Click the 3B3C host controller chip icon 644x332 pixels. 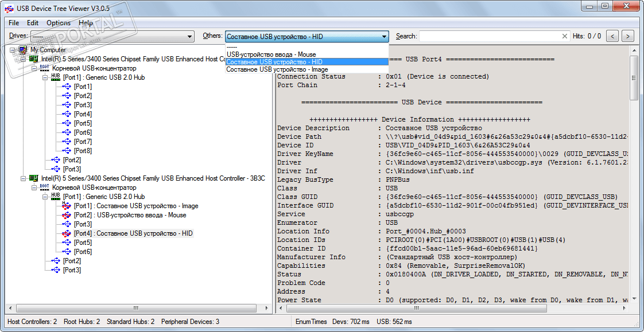(34, 178)
